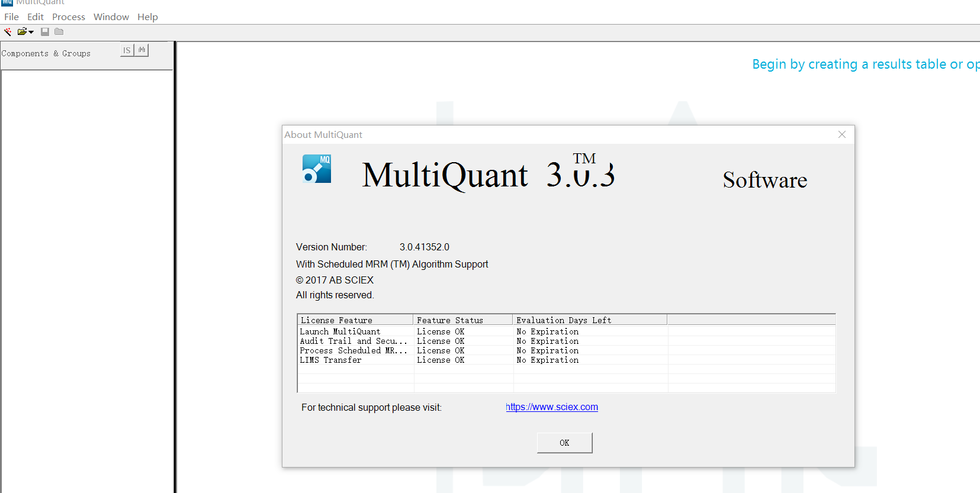980x493 pixels.
Task: Open the Process menu
Action: (x=69, y=17)
